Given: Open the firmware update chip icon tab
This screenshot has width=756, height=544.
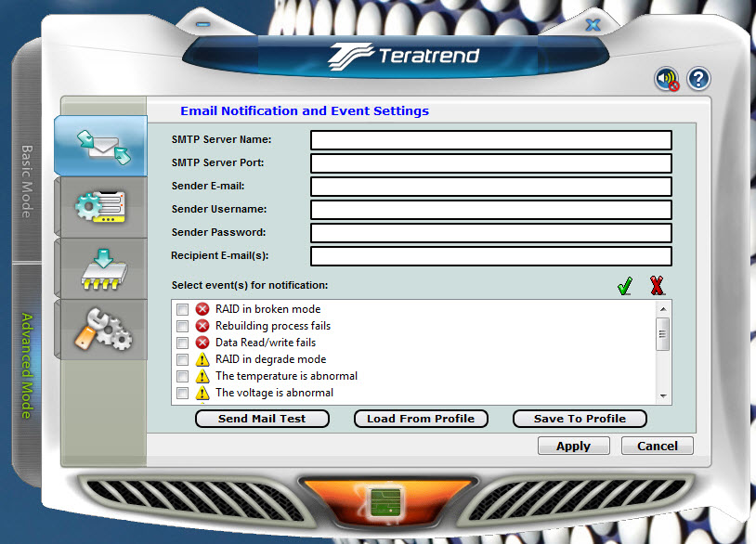Looking at the screenshot, I should (100, 269).
